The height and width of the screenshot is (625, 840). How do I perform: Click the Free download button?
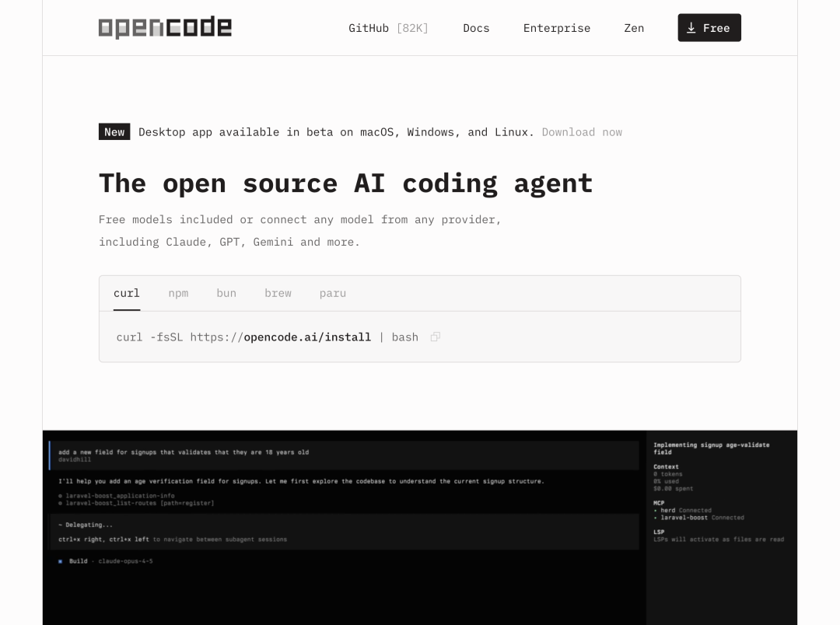(709, 28)
